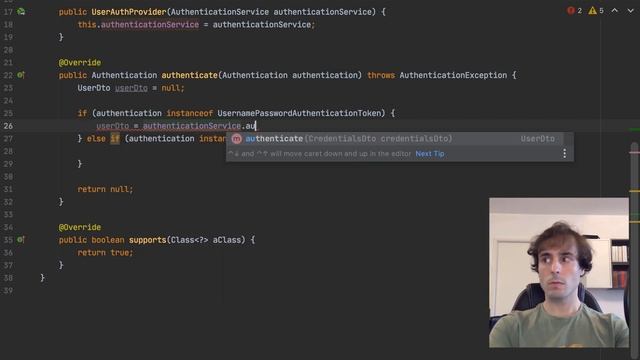Click the highlighted 'if' after else on line 27

pos(115,138)
